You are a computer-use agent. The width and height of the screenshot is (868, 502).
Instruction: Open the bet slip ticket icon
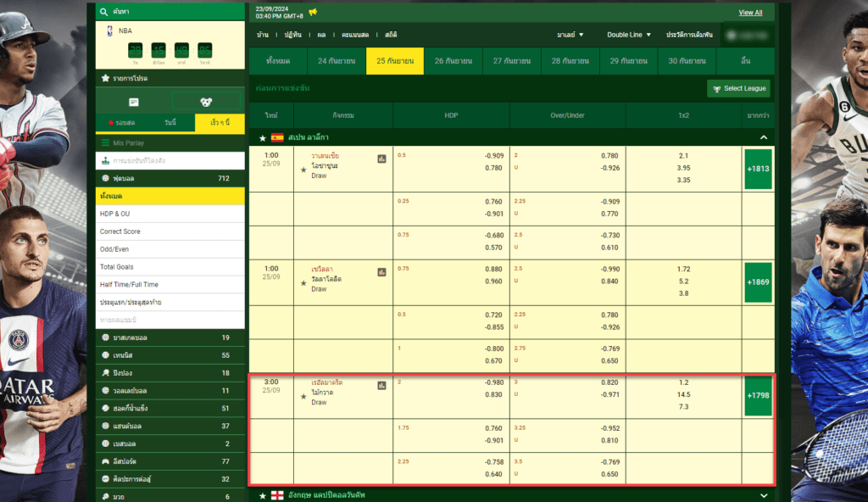pos(133,102)
